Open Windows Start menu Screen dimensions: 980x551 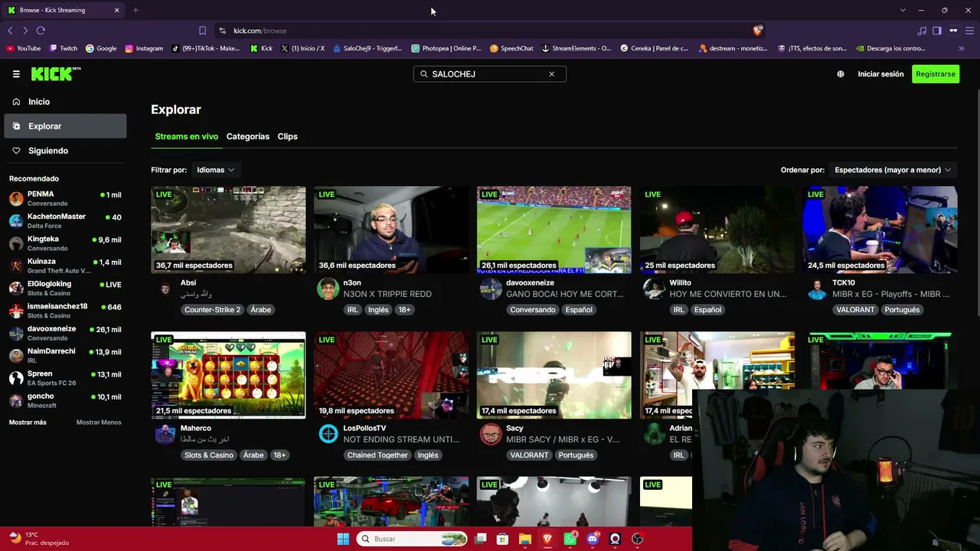pyautogui.click(x=343, y=539)
